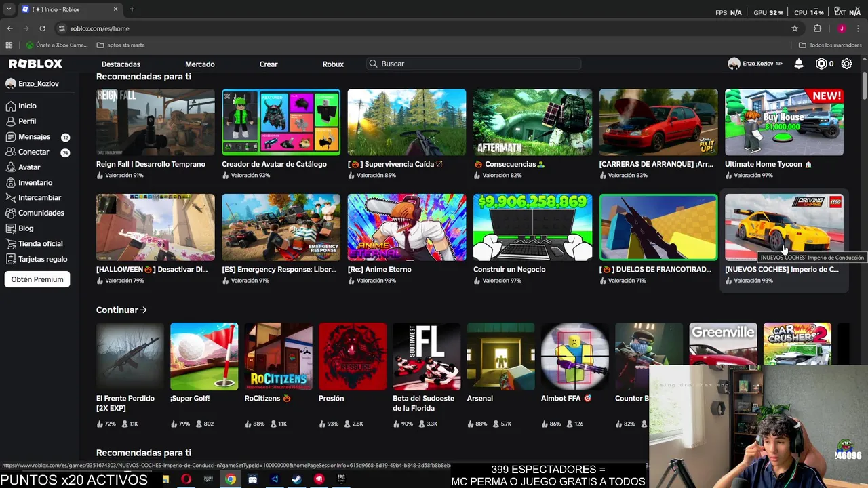
Task: Open the Mercado tab
Action: pos(200,64)
